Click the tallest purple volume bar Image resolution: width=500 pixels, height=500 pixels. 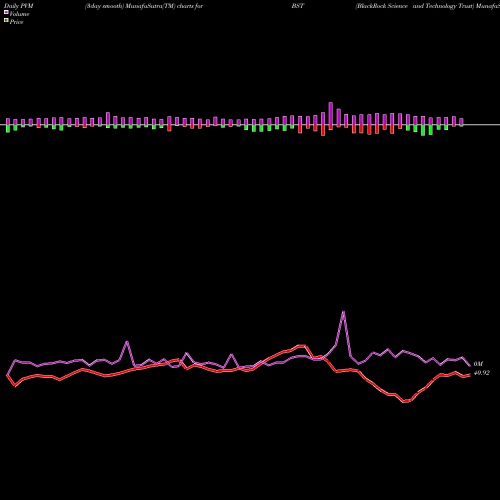331,113
